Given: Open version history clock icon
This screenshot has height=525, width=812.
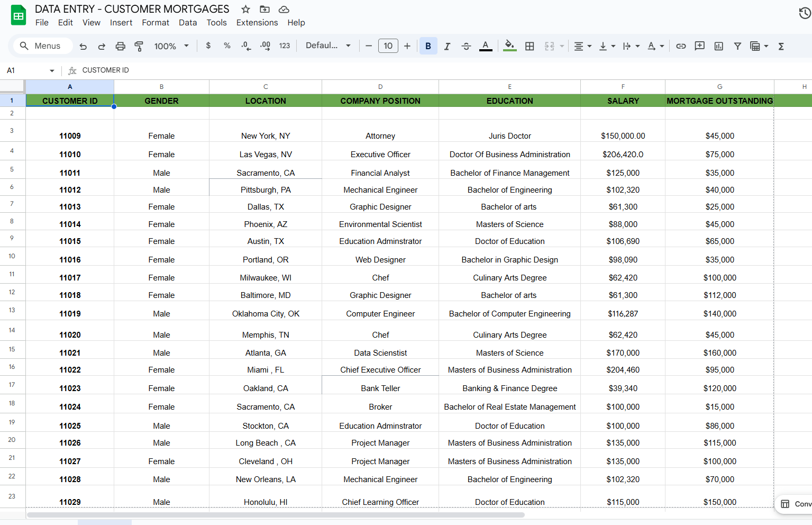Looking at the screenshot, I should click(805, 13).
